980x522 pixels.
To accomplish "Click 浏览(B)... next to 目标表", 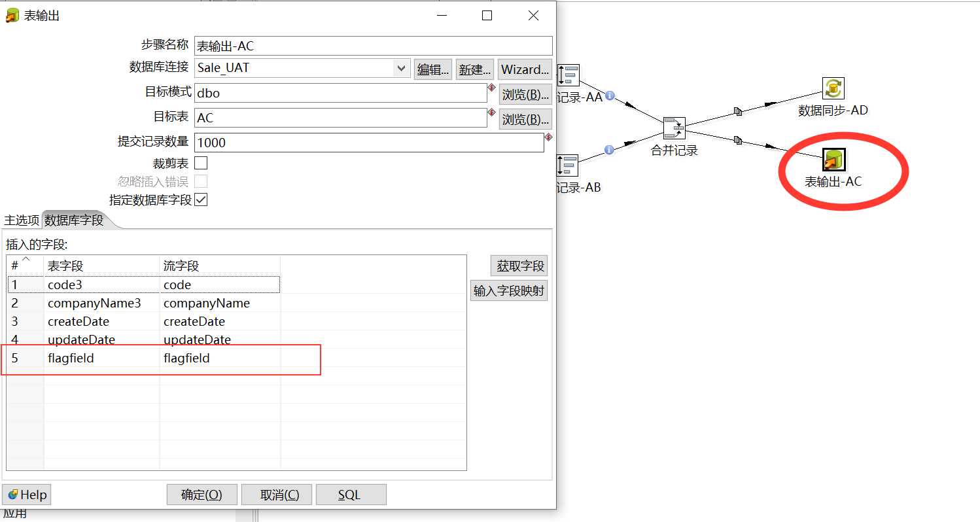I will 525,119.
